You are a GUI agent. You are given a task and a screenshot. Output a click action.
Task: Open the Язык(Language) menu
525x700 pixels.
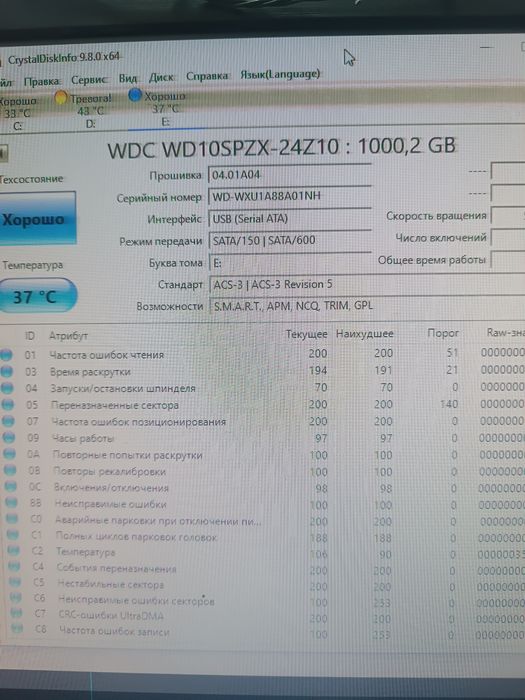click(x=280, y=74)
